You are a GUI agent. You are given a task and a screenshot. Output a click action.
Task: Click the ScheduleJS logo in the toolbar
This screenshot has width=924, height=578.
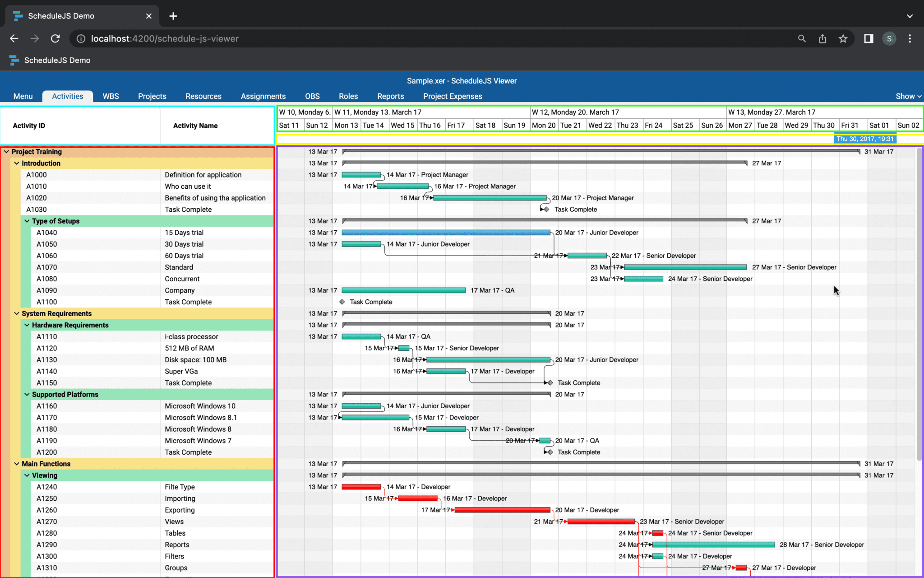coord(14,60)
